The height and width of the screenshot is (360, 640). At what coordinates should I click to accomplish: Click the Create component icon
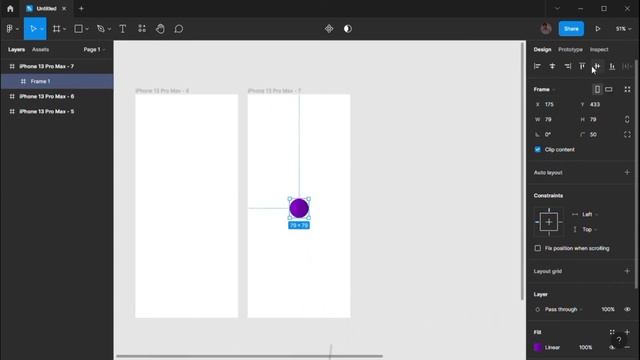[329, 29]
